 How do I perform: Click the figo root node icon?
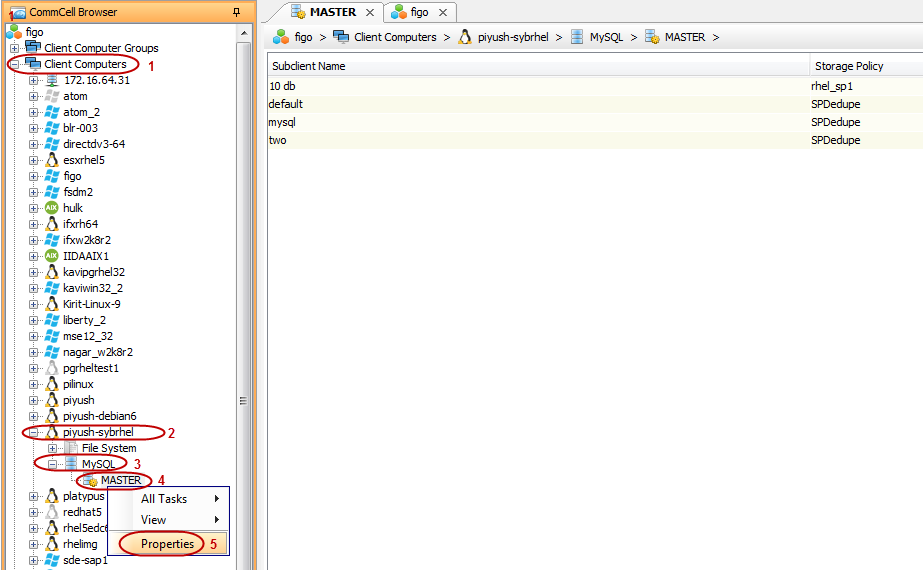14,32
